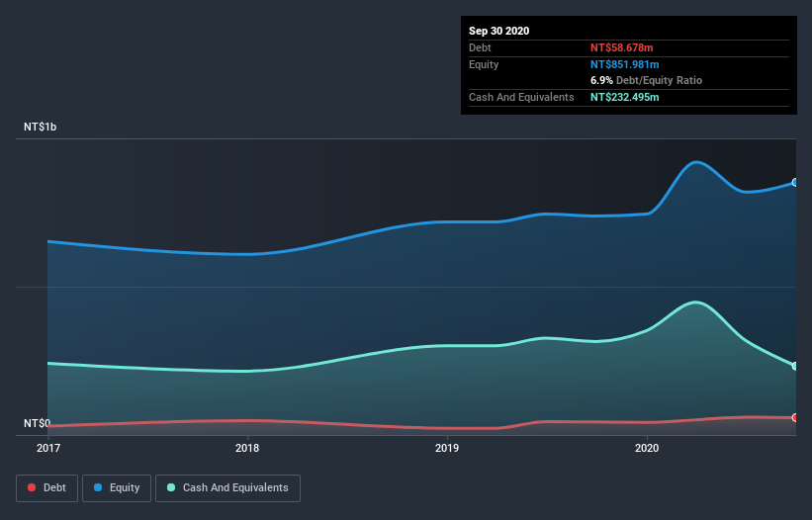The width and height of the screenshot is (812, 520).
Task: Click the Debt value NT$58.678m
Action: pyautogui.click(x=621, y=47)
